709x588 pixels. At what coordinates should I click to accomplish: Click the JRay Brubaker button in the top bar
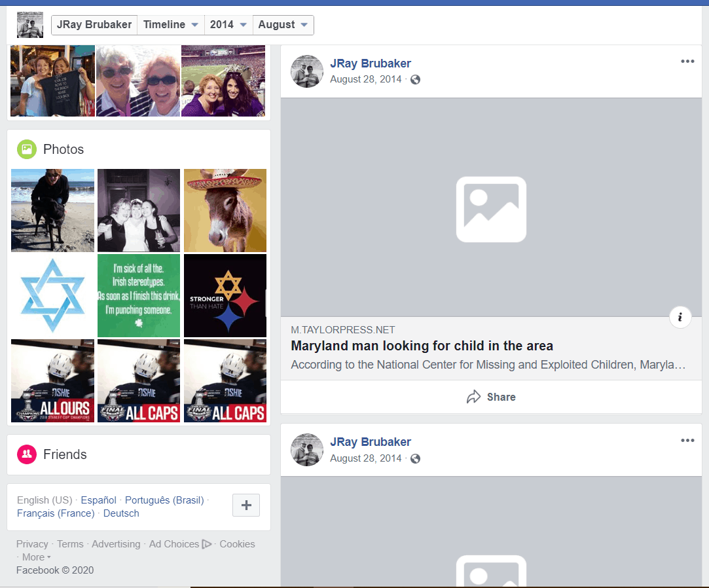(x=94, y=25)
